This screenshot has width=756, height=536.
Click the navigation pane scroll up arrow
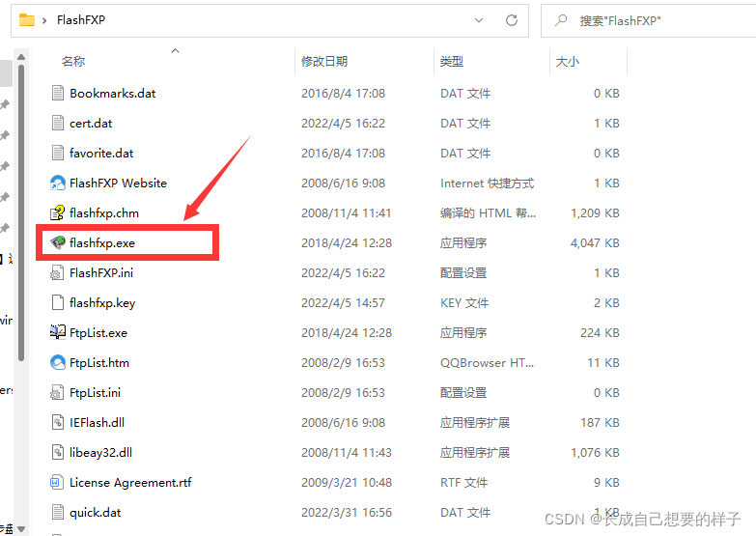click(x=20, y=57)
